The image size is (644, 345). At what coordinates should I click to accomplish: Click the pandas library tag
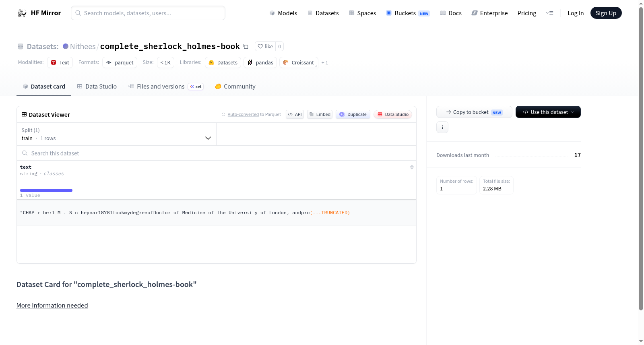[x=260, y=62]
